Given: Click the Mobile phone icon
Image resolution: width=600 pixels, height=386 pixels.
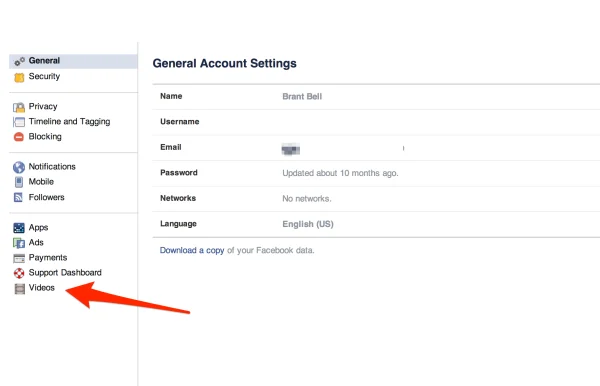Looking at the screenshot, I should (19, 182).
